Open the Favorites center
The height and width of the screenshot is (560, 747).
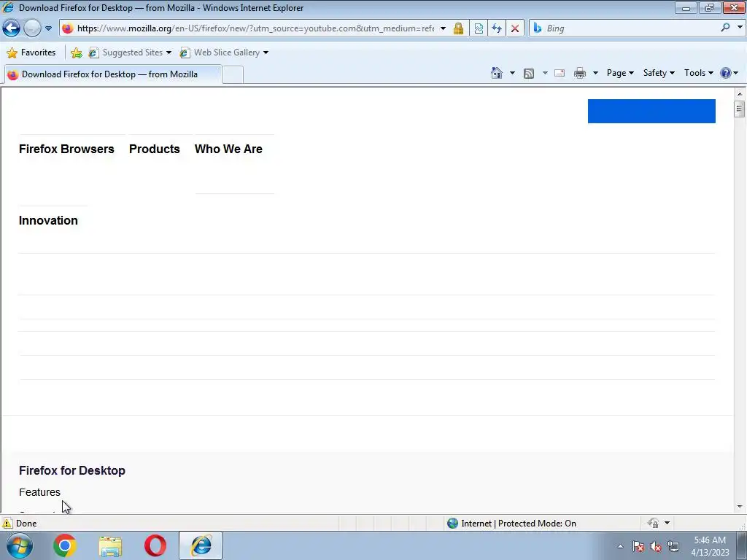pos(31,52)
